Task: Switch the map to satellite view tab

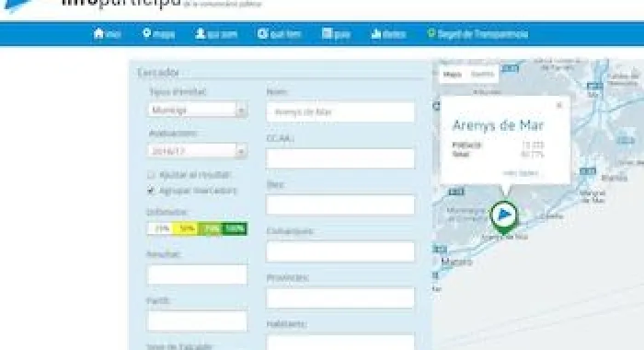Action: pyautogui.click(x=482, y=75)
